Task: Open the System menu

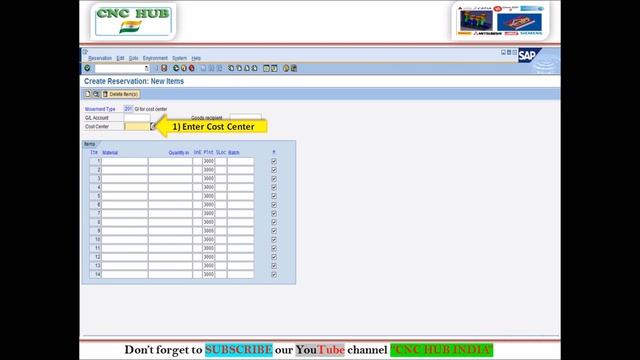Action: [179, 58]
